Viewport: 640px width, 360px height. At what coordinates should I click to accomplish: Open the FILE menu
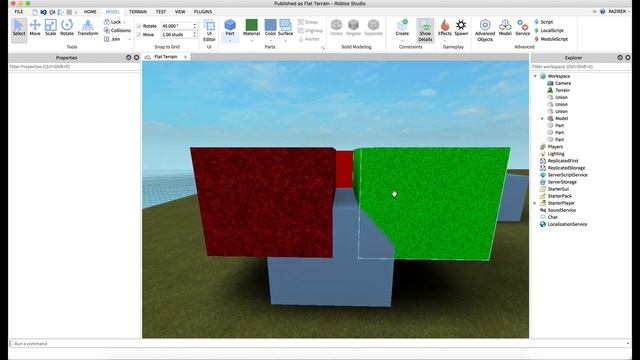19,12
